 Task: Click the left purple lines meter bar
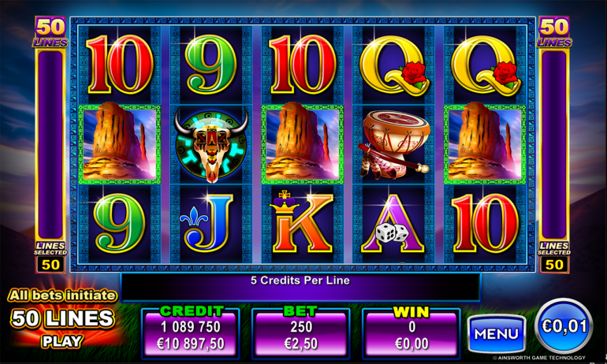pyautogui.click(x=50, y=145)
